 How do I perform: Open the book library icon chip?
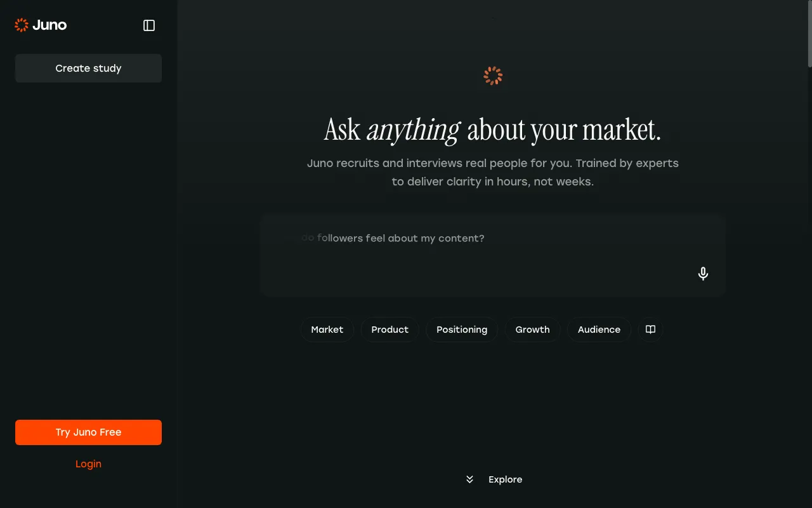[x=650, y=330]
